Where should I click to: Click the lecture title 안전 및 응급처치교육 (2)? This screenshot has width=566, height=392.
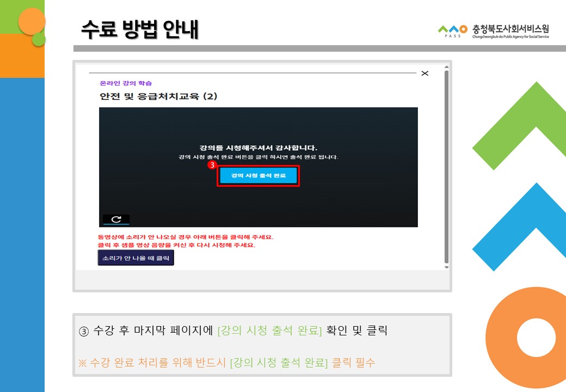(x=158, y=96)
